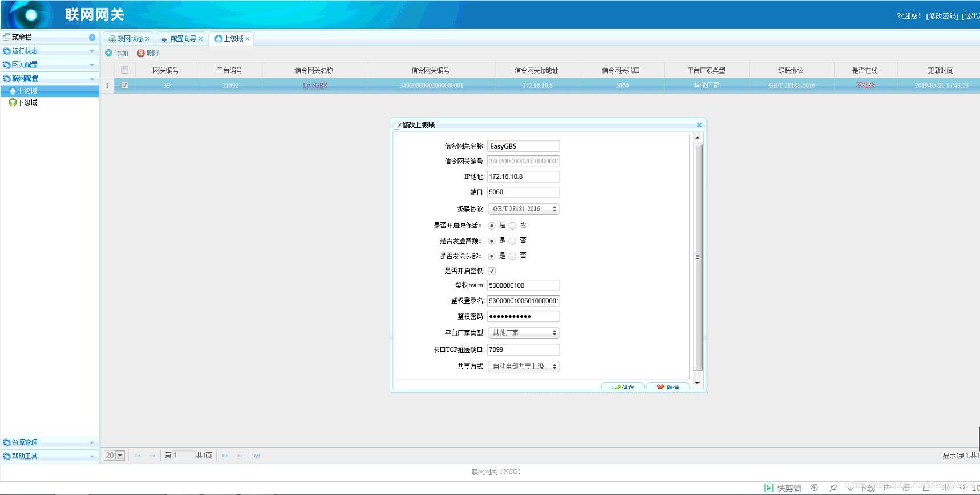Expand 运行状态 accordion section
The image size is (980, 495).
click(50, 51)
